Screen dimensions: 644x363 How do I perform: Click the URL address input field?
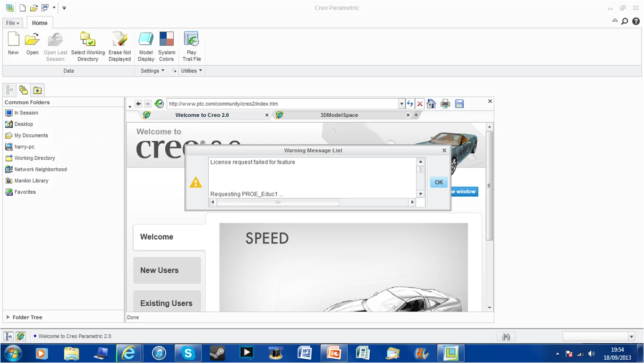point(282,104)
